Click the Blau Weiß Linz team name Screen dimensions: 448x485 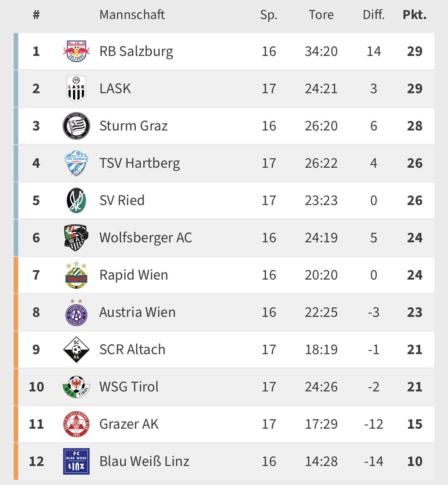144,461
